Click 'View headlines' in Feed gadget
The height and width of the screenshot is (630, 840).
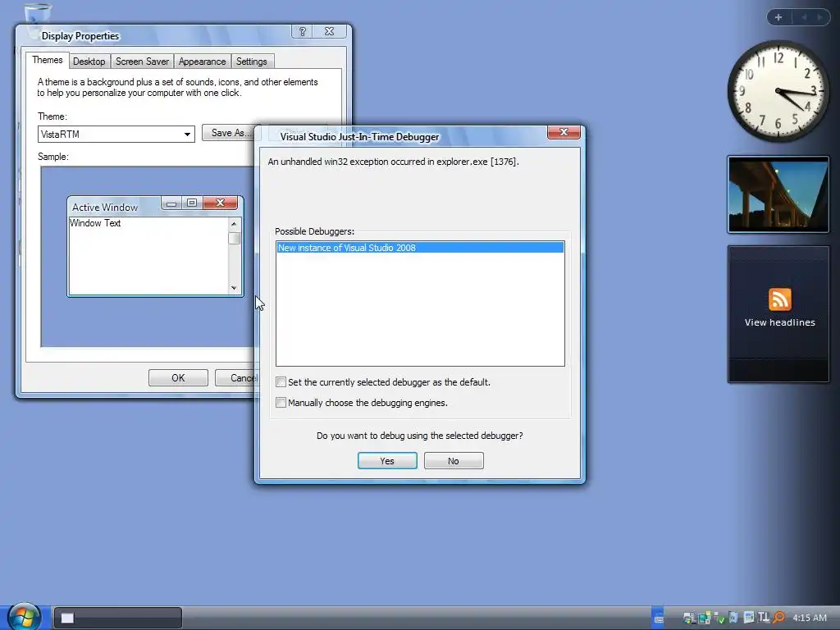click(x=779, y=322)
